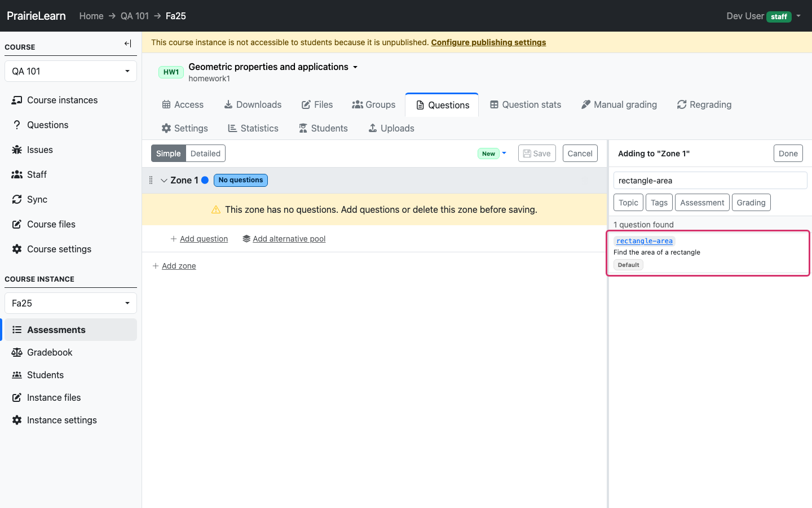Focus the question search field with rectangle-area
Viewport: 812px width, 508px height.
[x=710, y=181]
